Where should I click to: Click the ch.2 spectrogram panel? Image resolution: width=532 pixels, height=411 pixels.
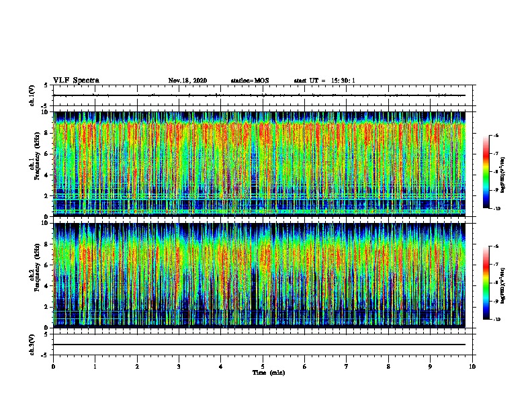259,275
